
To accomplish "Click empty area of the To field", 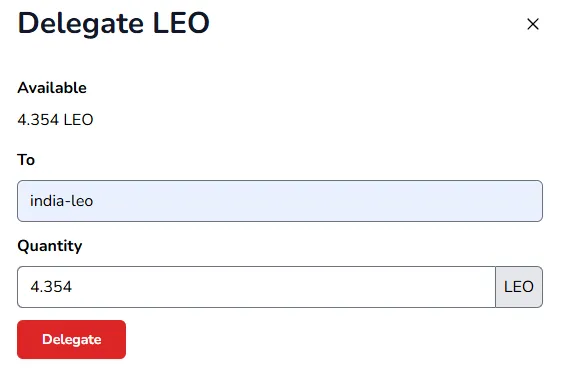I will [x=317, y=201].
